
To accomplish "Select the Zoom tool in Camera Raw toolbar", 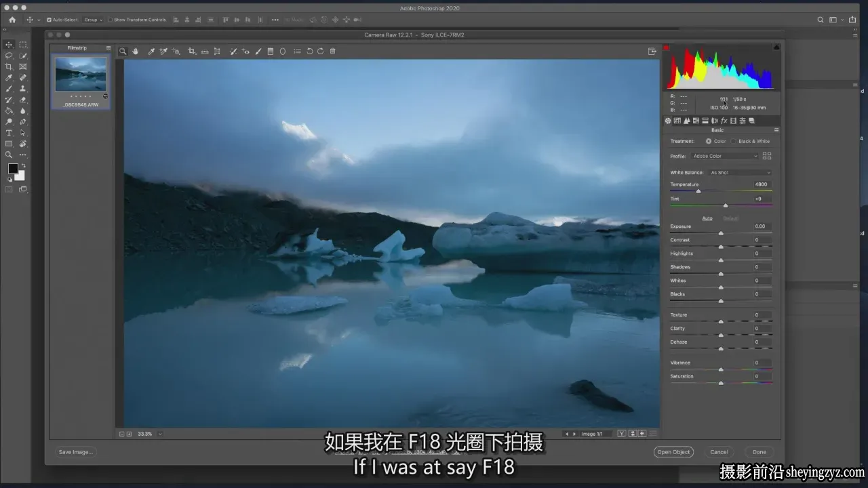I will point(123,52).
